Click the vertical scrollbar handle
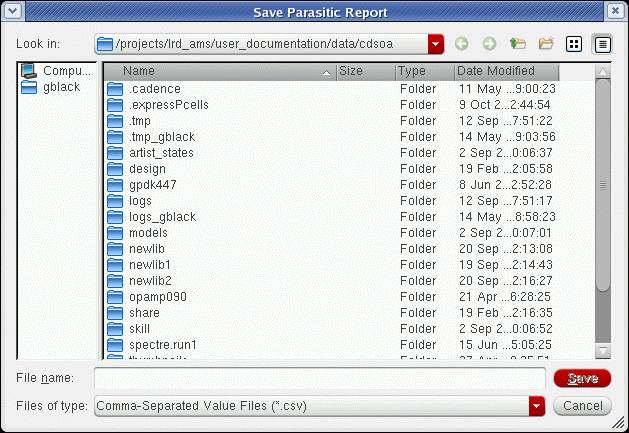The width and height of the screenshot is (629, 433). click(x=603, y=185)
